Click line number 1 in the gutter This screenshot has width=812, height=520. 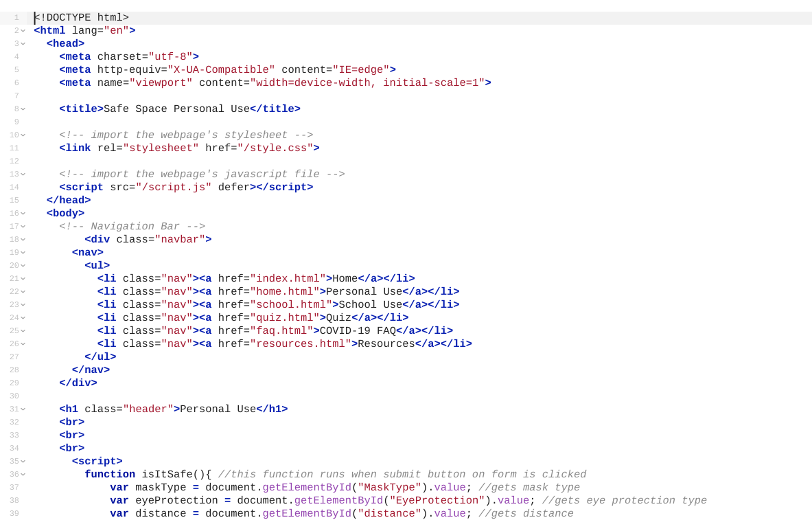[16, 18]
